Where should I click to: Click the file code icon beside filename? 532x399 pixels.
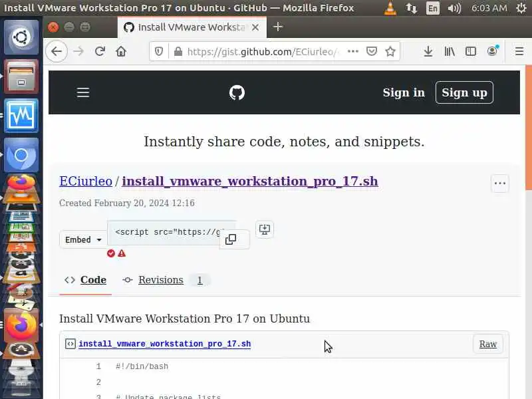(x=70, y=344)
